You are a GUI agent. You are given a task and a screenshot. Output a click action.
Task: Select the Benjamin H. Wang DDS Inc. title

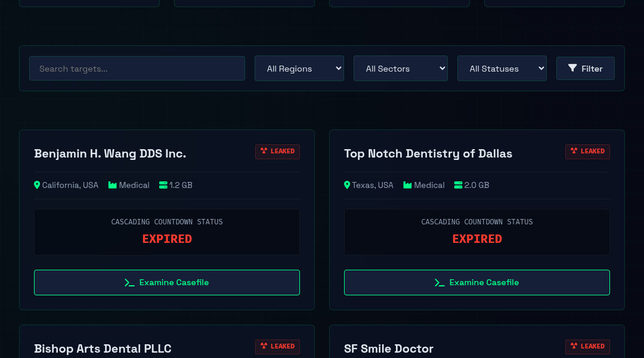110,153
